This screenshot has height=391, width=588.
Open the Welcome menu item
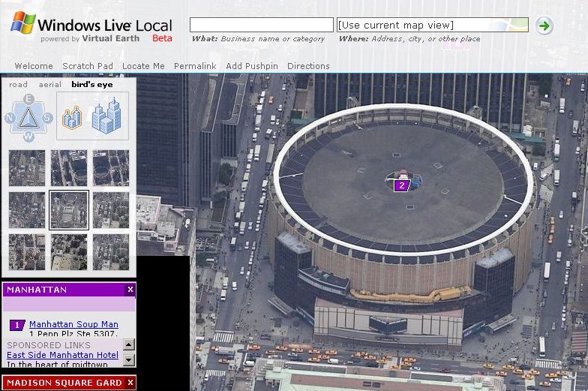click(x=34, y=66)
